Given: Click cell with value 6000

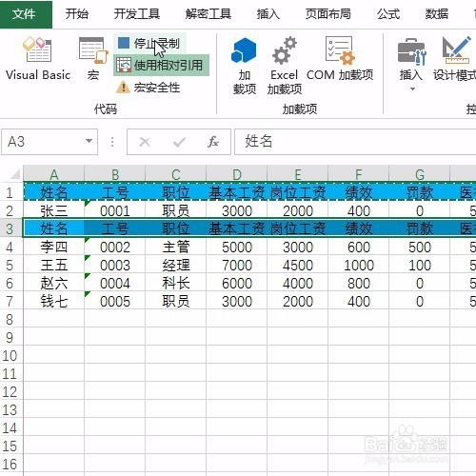Looking at the screenshot, I should [237, 283].
